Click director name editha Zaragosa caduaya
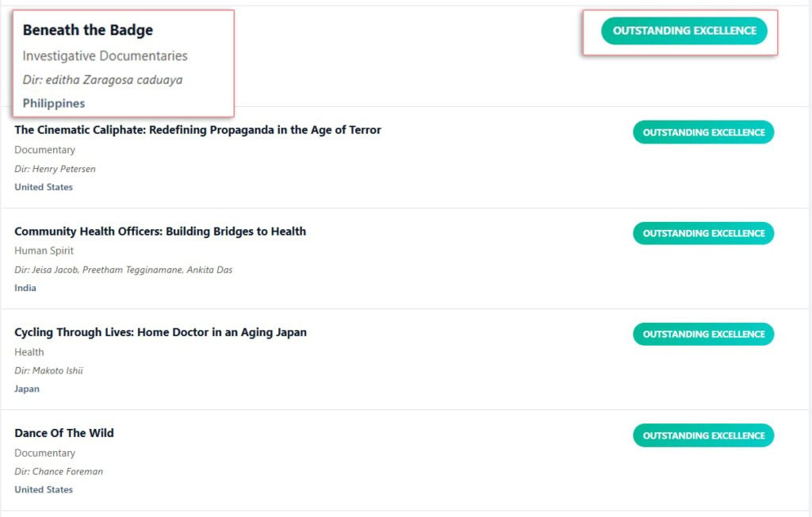 click(102, 80)
